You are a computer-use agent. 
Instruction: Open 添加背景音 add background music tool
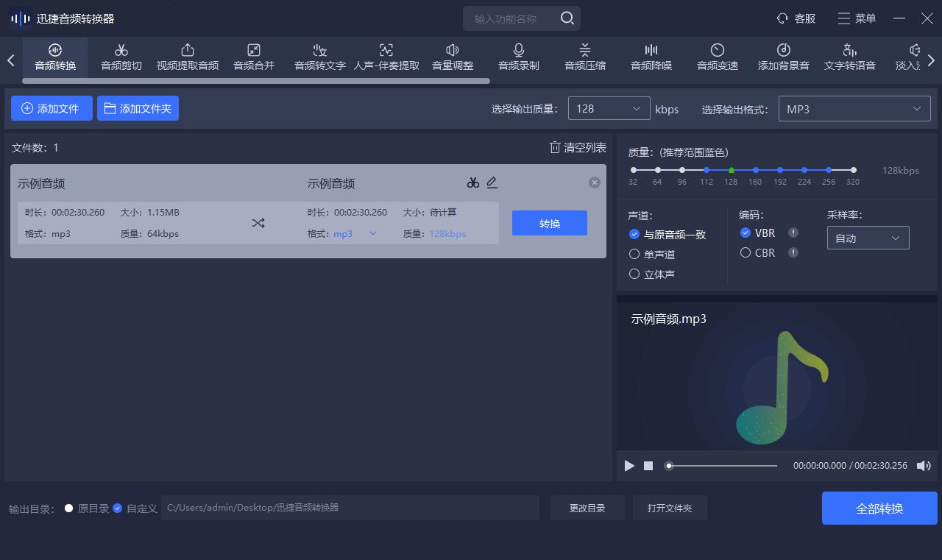point(784,57)
